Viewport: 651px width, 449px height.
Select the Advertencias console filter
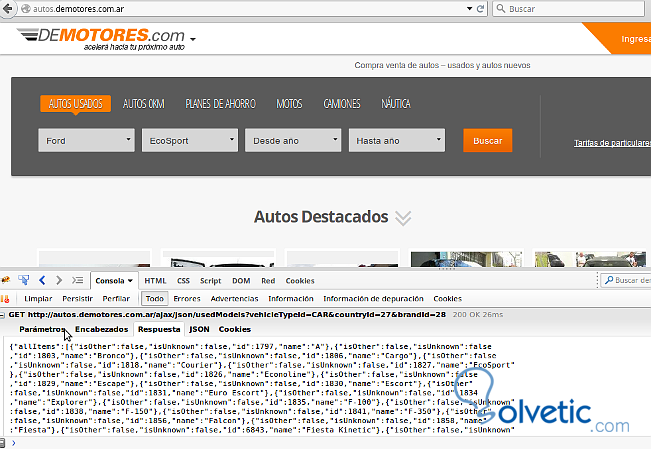(235, 299)
